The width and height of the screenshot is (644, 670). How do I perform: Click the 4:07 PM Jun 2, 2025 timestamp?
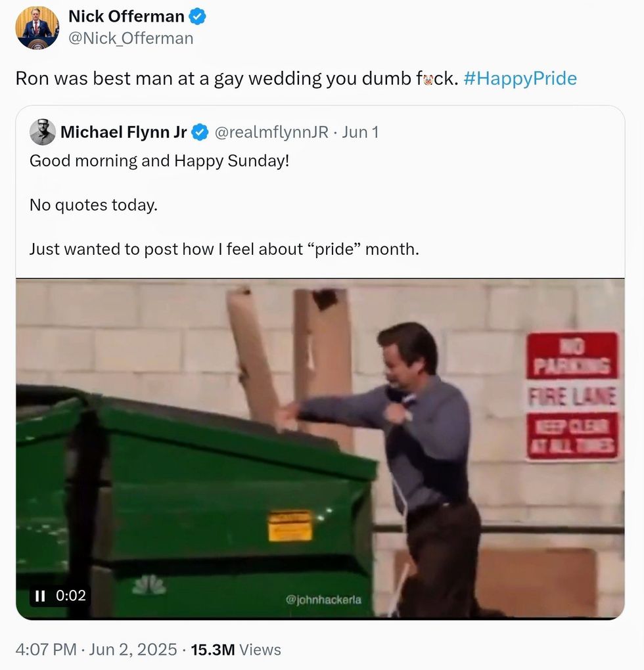[x=96, y=650]
